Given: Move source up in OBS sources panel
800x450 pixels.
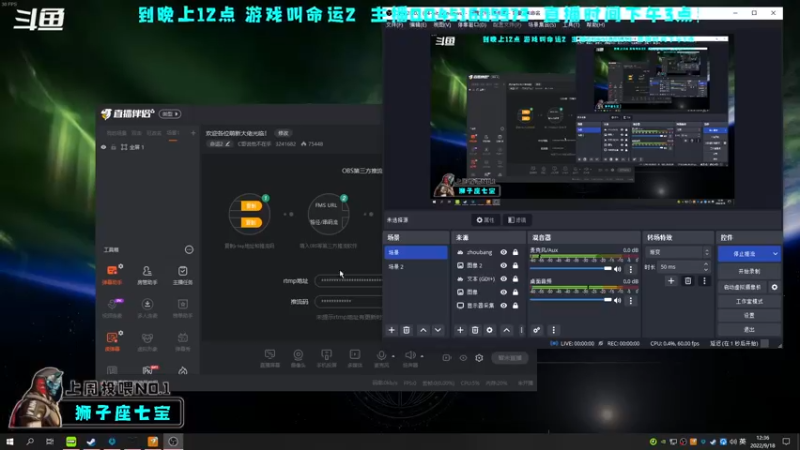Looking at the screenshot, I should pyautogui.click(x=506, y=330).
